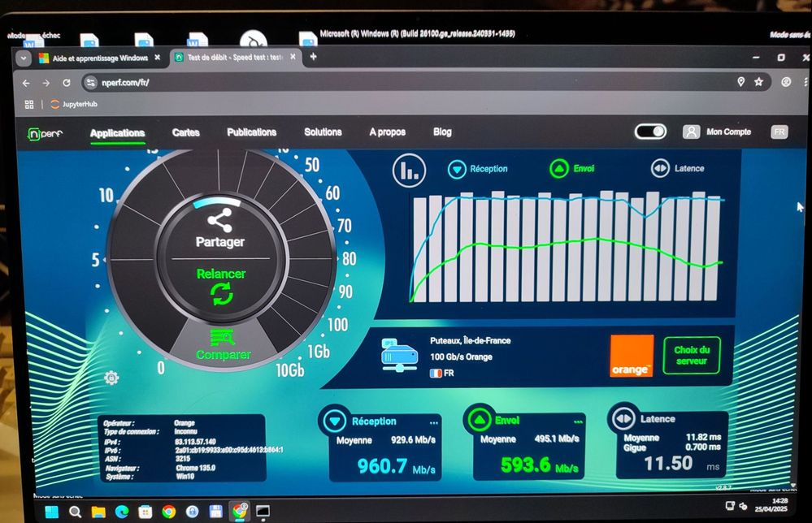Open the Cartes menu item
812x523 pixels.
pos(186,132)
